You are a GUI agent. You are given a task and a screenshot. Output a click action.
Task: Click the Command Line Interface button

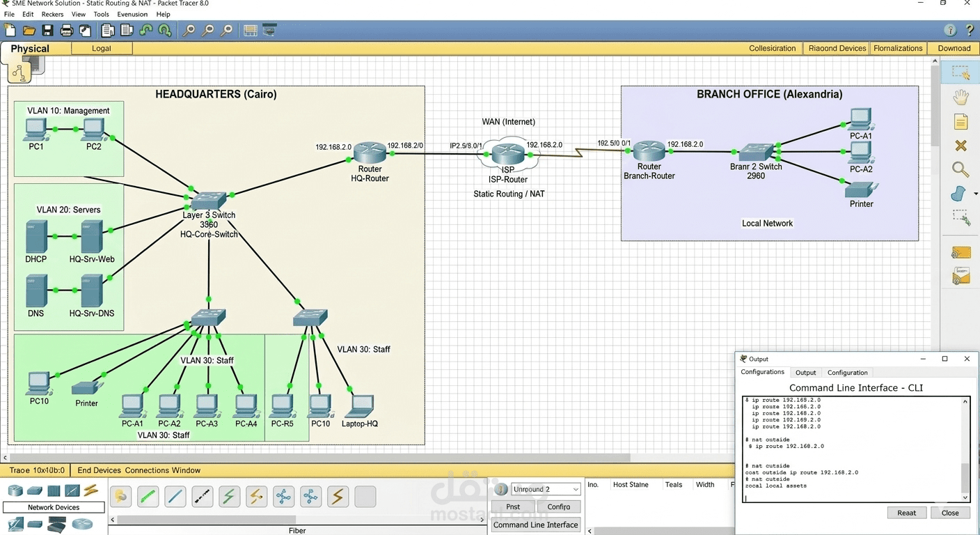(535, 525)
